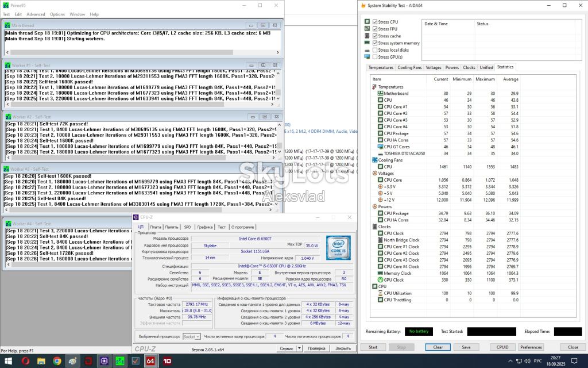Click the CPU Utilization hourglass icon

click(x=380, y=293)
